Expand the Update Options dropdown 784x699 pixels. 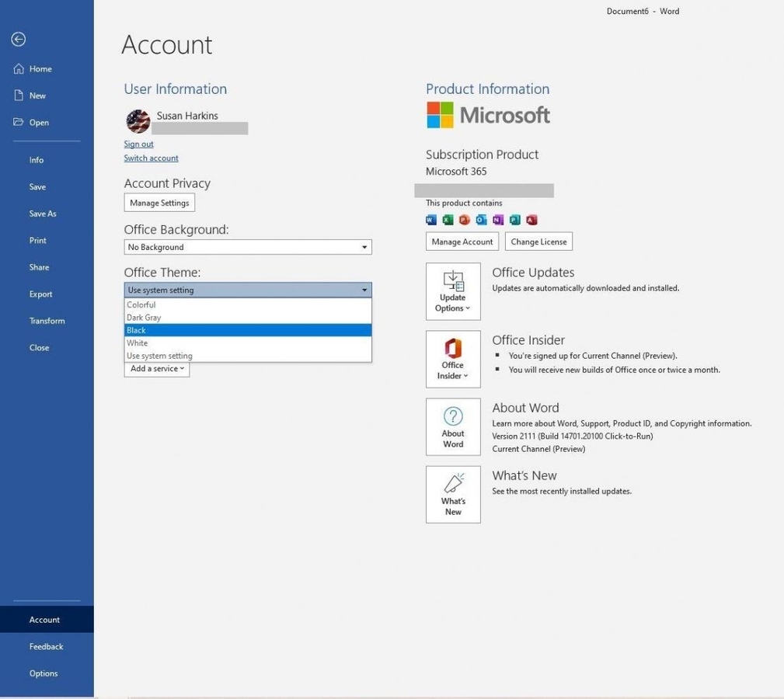click(x=453, y=291)
